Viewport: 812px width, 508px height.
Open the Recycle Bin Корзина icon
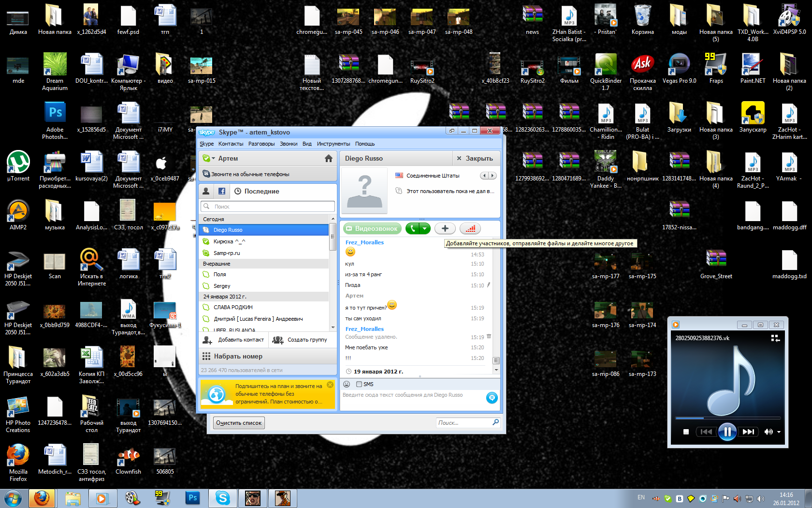coord(642,20)
